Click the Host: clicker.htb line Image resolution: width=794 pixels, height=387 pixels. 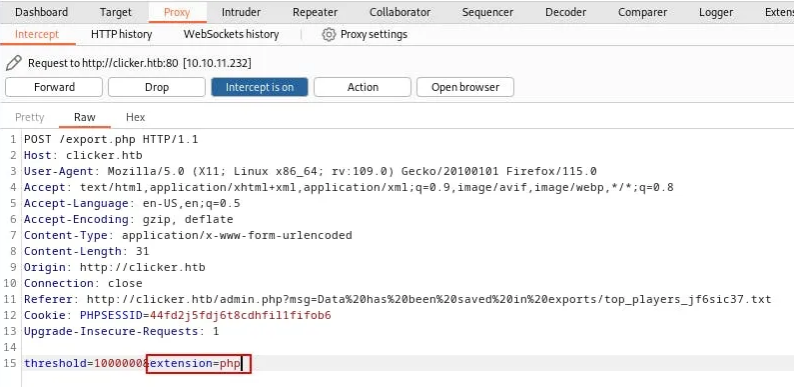[83, 155]
